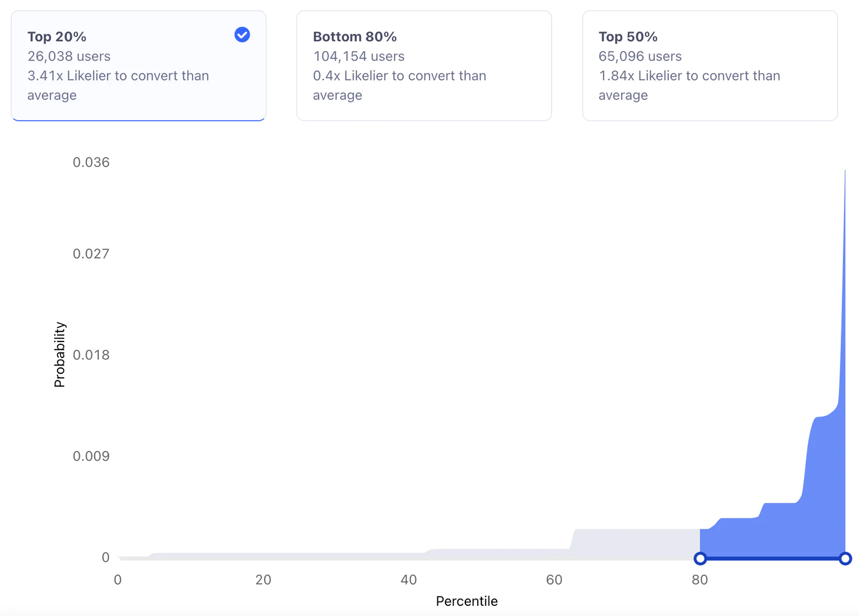Select the Bottom 80% segment card

click(424, 66)
